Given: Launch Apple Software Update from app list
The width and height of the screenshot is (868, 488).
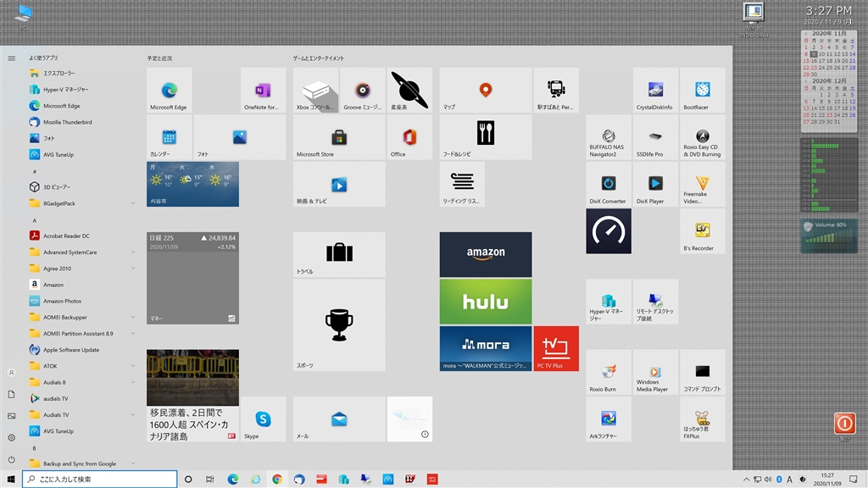Looking at the screenshot, I should click(82, 350).
